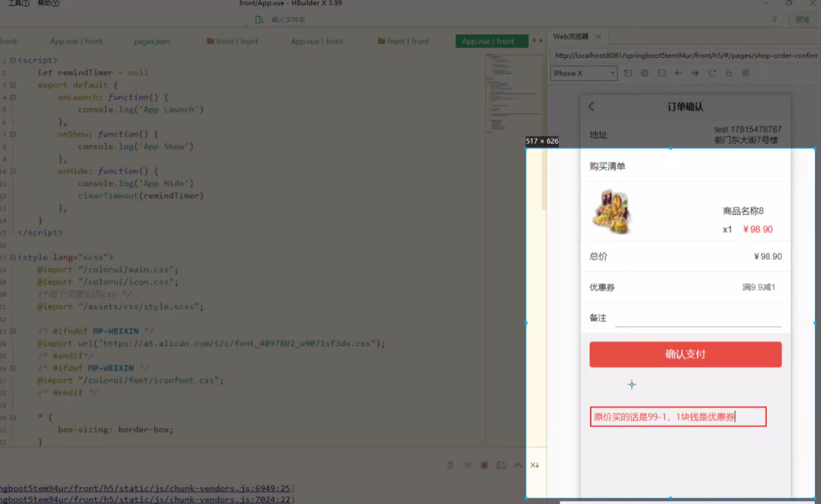Click the alicdn font url import line
The height and width of the screenshot is (504, 821).
211,344
